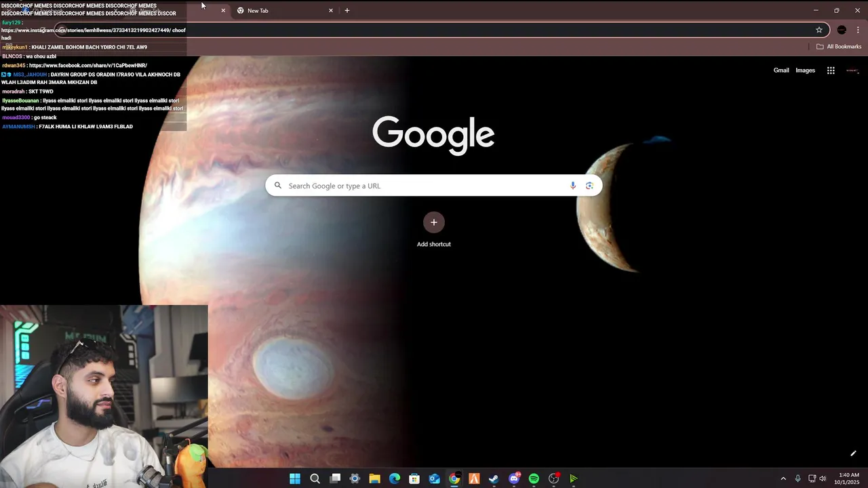Image resolution: width=868 pixels, height=488 pixels.
Task: Add a new shortcut with plus circle
Action: tap(434, 222)
